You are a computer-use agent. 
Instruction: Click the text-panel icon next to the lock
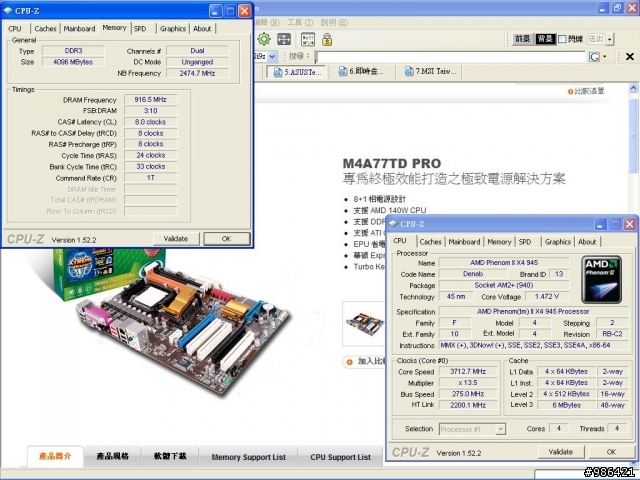pyautogui.click(x=308, y=39)
